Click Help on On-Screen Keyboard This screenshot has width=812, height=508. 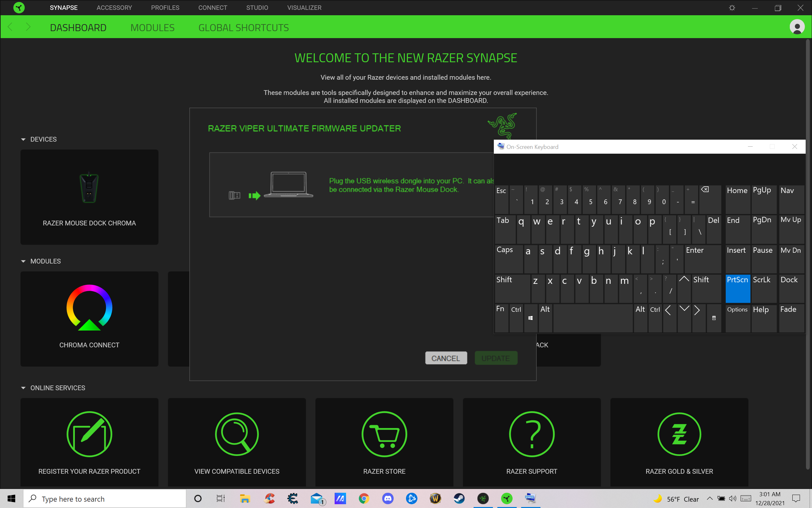pos(764,318)
